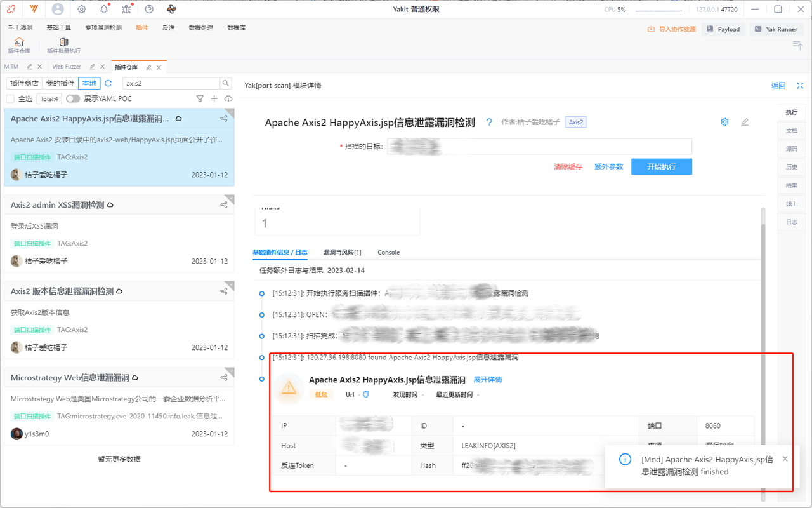The width and height of the screenshot is (812, 508).
Task: Click edit pencil on MITM tab
Action: 29,67
